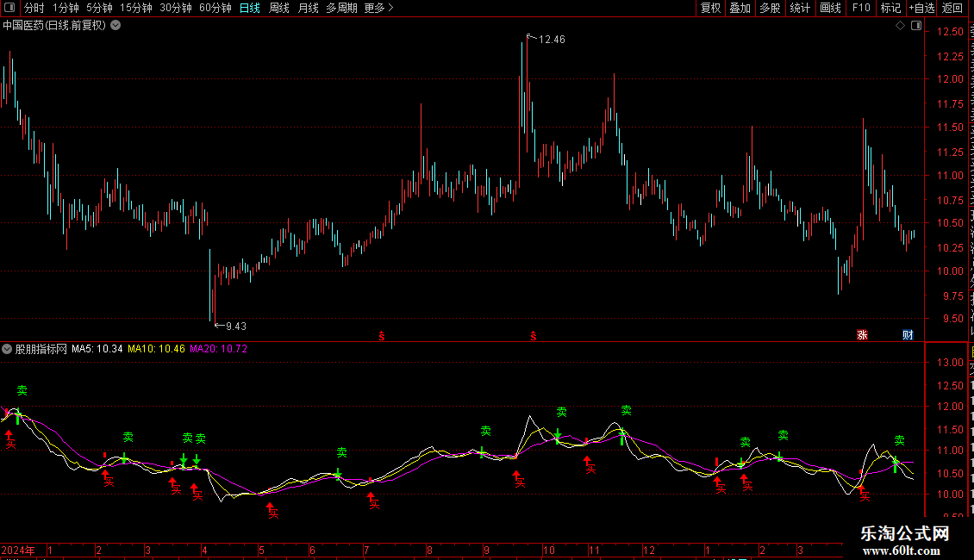Viewport: 974px width, 560px height.
Task: Switch to 分时 intraday view
Action: [x=34, y=8]
